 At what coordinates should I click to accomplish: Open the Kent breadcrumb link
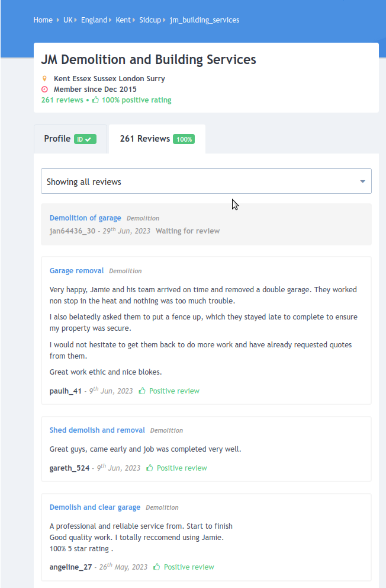coord(123,20)
